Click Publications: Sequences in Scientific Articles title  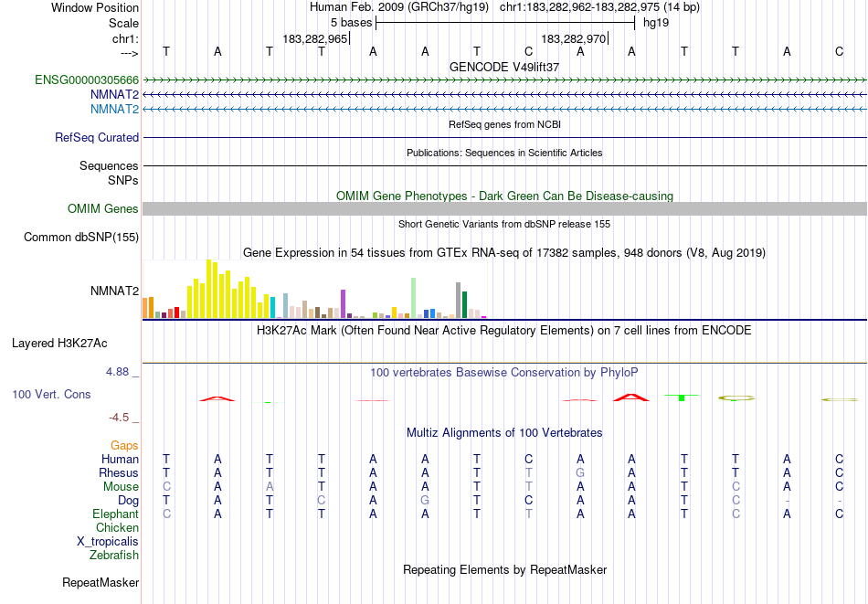(504, 153)
